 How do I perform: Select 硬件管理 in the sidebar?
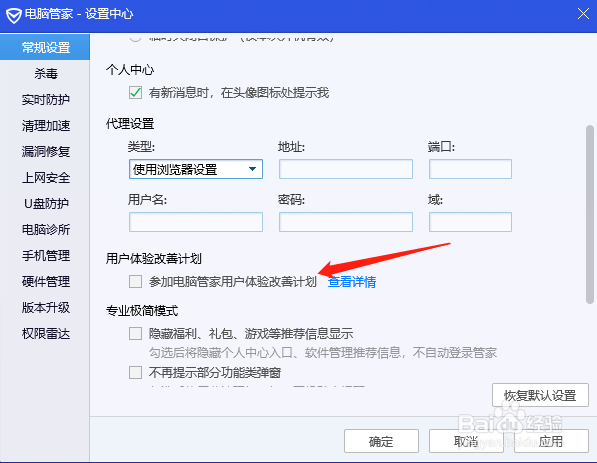pos(45,281)
